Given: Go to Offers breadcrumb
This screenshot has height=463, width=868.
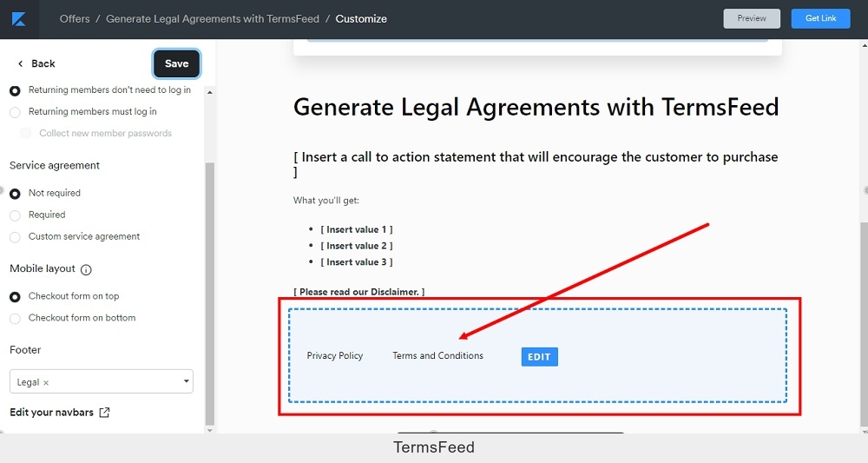Looking at the screenshot, I should (x=75, y=19).
